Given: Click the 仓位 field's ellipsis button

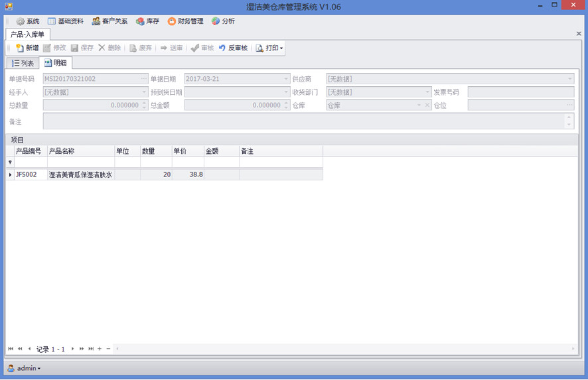Looking at the screenshot, I should click(569, 105).
